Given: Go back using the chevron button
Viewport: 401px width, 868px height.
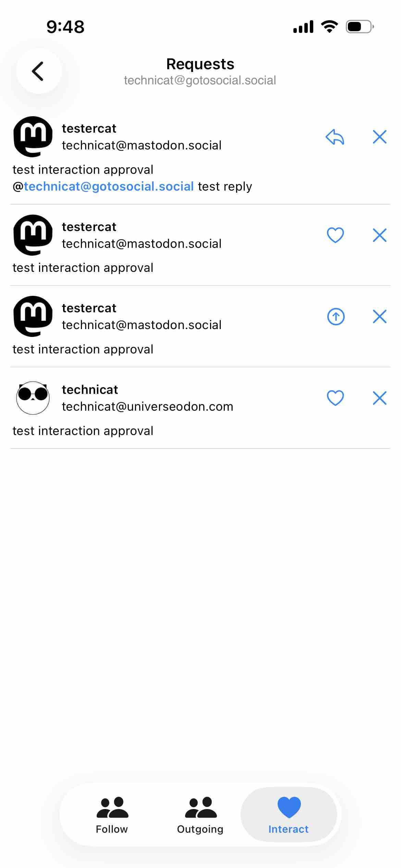Looking at the screenshot, I should (38, 71).
